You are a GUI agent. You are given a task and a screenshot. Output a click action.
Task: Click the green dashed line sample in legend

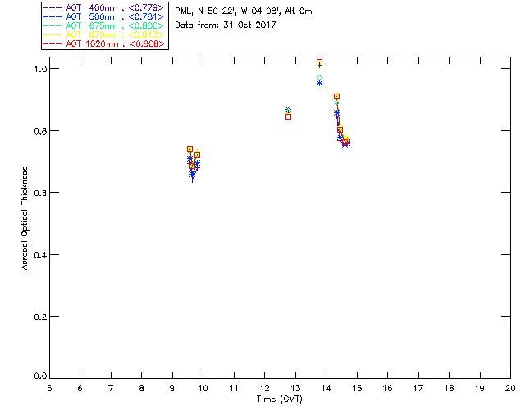[52, 25]
